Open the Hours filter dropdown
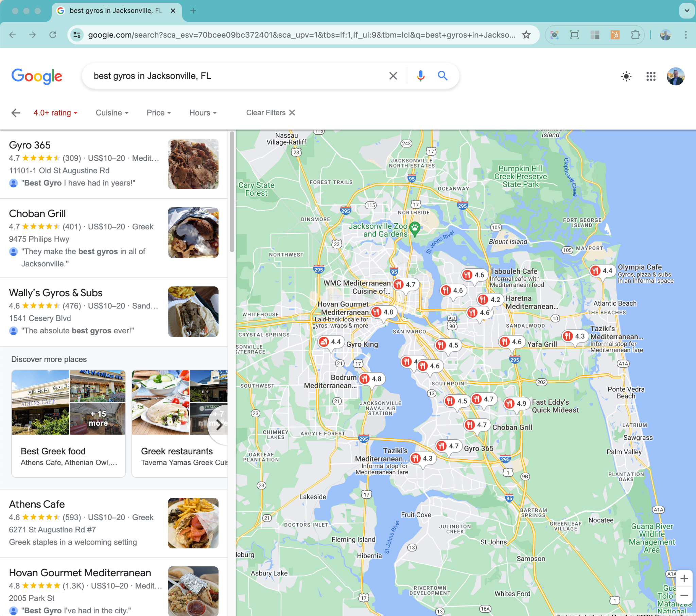This screenshot has height=616, width=696. 203,113
